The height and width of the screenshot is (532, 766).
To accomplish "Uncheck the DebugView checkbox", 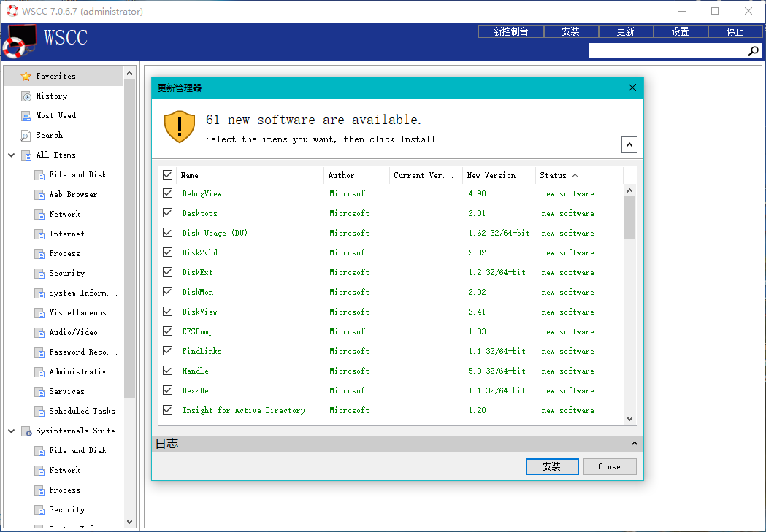I will click(x=167, y=193).
